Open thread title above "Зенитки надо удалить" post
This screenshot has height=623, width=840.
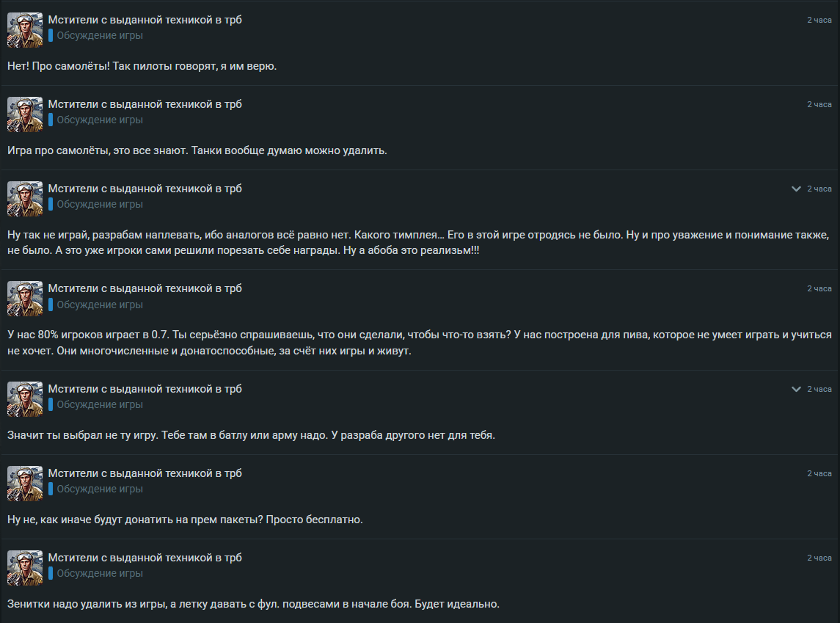pos(145,558)
